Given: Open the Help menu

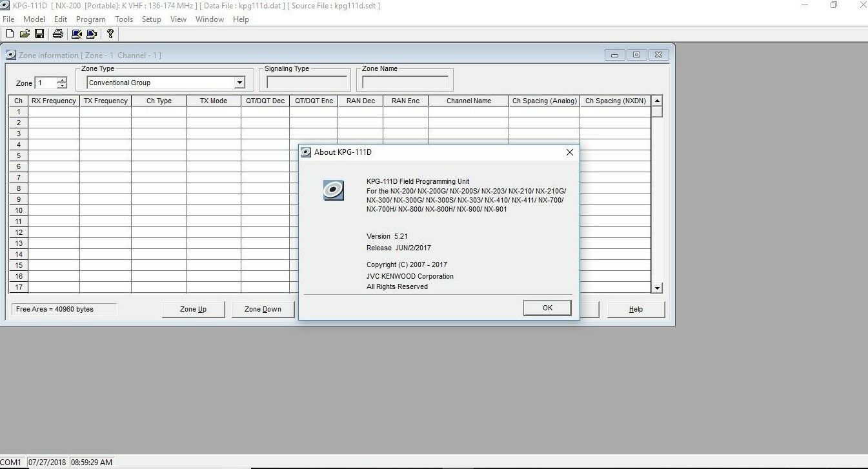Looking at the screenshot, I should click(x=241, y=19).
